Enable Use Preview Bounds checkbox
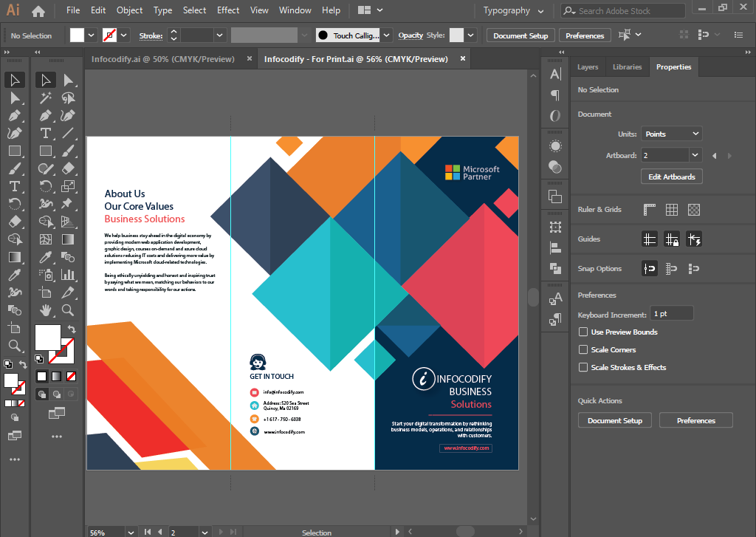 [584, 332]
